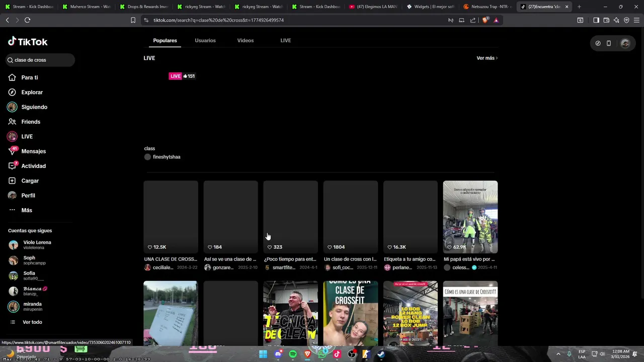Click the address bar URL
644x362 pixels.
218,20
